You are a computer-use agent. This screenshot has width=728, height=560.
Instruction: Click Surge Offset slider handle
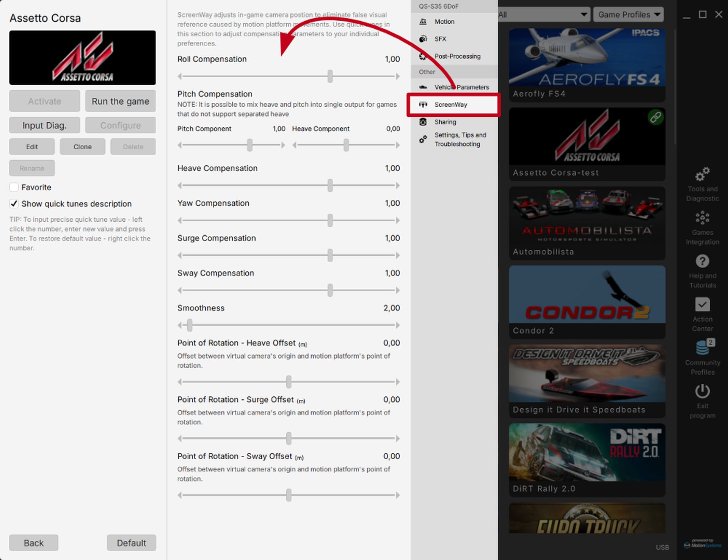click(289, 438)
